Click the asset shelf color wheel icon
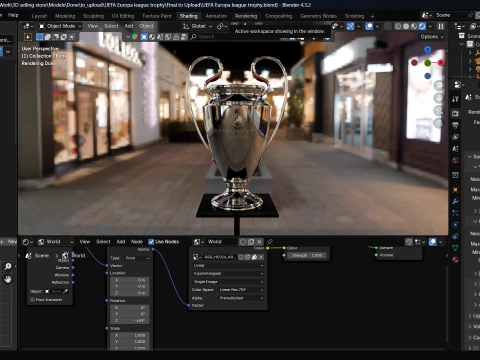480x360 pixels. [x=135, y=37]
